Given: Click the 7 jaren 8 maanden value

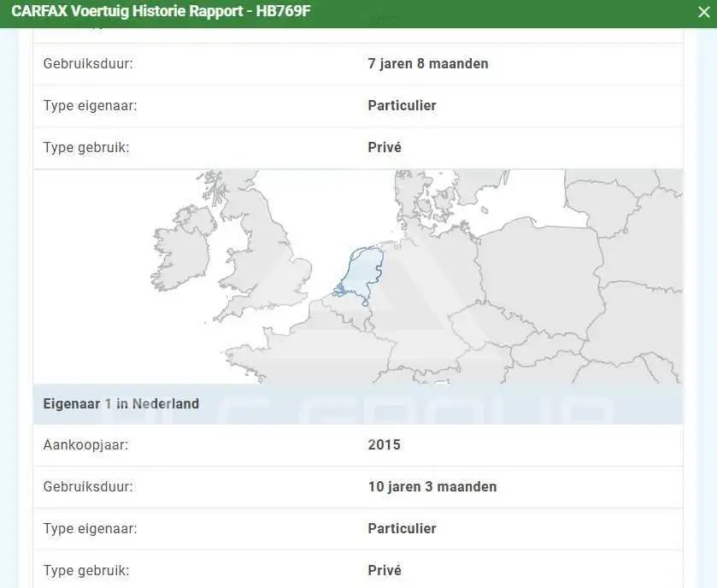Looking at the screenshot, I should [428, 63].
